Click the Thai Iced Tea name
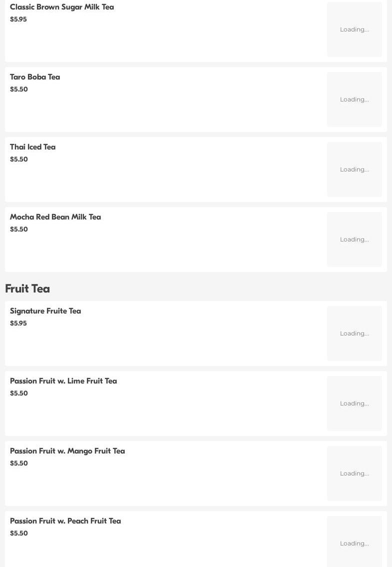This screenshot has width=392, height=567. (x=32, y=147)
